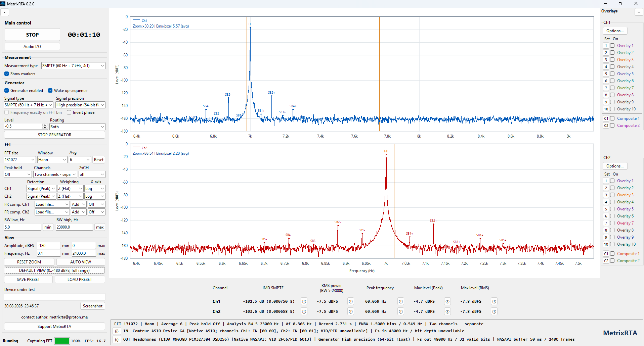Open Audio I/O settings
The width and height of the screenshot is (644, 346).
(x=32, y=47)
